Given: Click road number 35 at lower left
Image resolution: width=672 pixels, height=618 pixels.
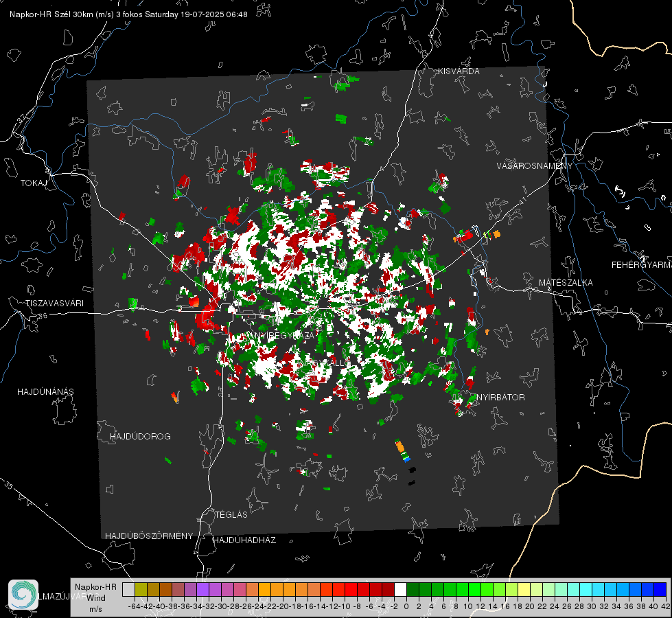Looking at the screenshot, I should (x=8, y=485).
